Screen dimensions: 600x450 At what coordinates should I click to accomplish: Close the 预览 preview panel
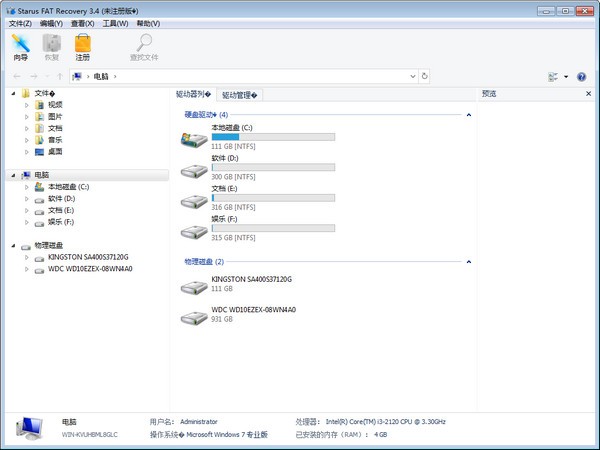pyautogui.click(x=587, y=94)
